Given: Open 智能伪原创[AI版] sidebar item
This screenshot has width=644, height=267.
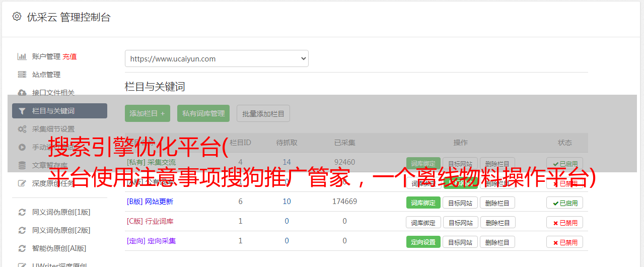Looking at the screenshot, I should point(59,248).
